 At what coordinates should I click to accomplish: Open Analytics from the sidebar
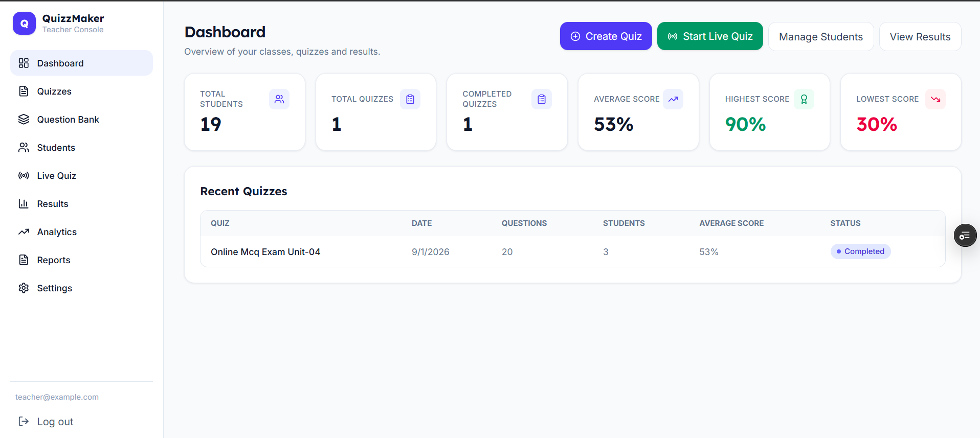point(81,232)
